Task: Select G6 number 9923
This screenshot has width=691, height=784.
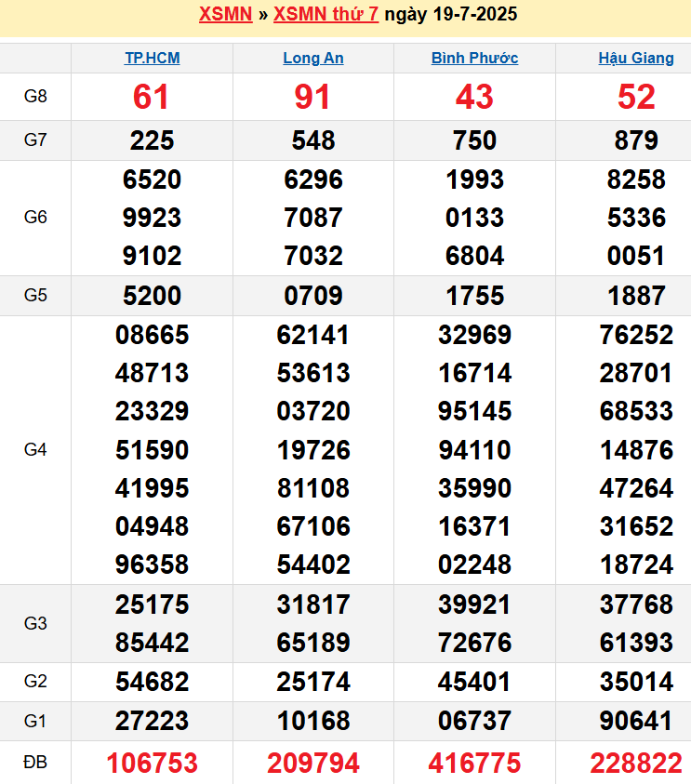Action: pyautogui.click(x=152, y=218)
